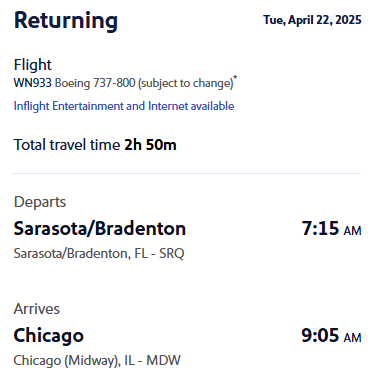Click total travel time 2h 50m
The image size is (374, 388).
tap(150, 145)
